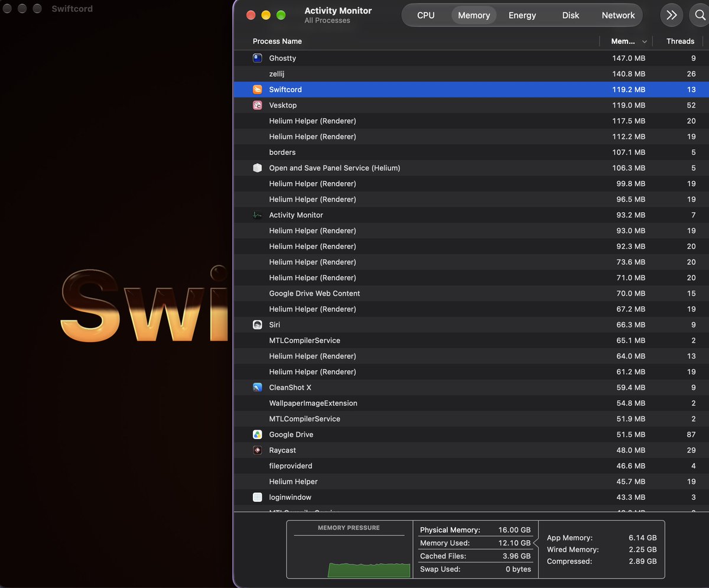Toggle sort direction arrow on Memory column
This screenshot has width=709, height=588.
tap(645, 41)
